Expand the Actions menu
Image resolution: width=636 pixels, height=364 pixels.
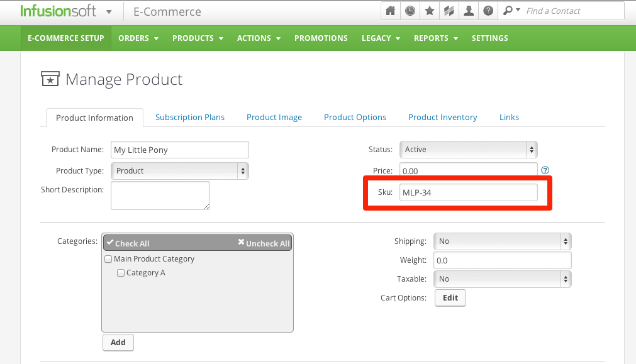pyautogui.click(x=259, y=38)
